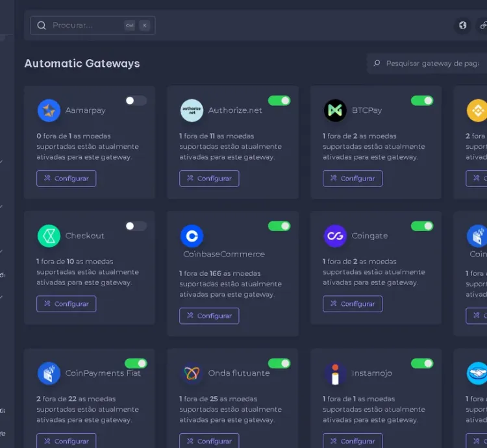This screenshot has width=487, height=448.
Task: Click the Coingate gateway logo
Action: click(335, 236)
